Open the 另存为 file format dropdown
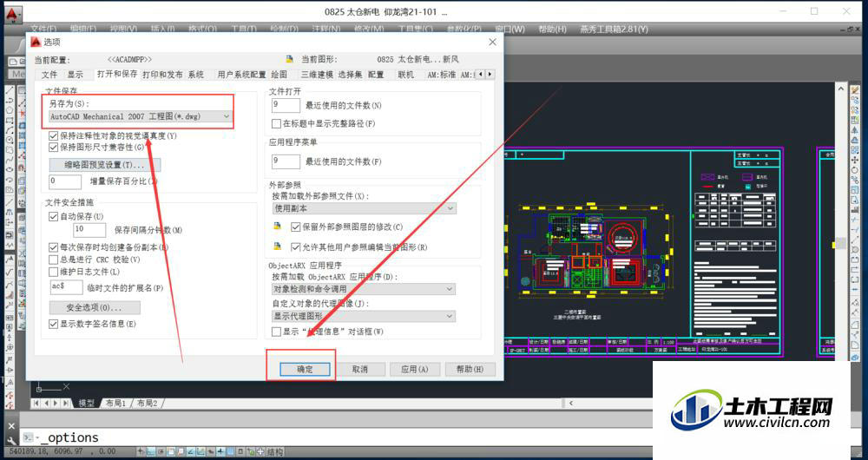868x460 pixels. [140, 117]
